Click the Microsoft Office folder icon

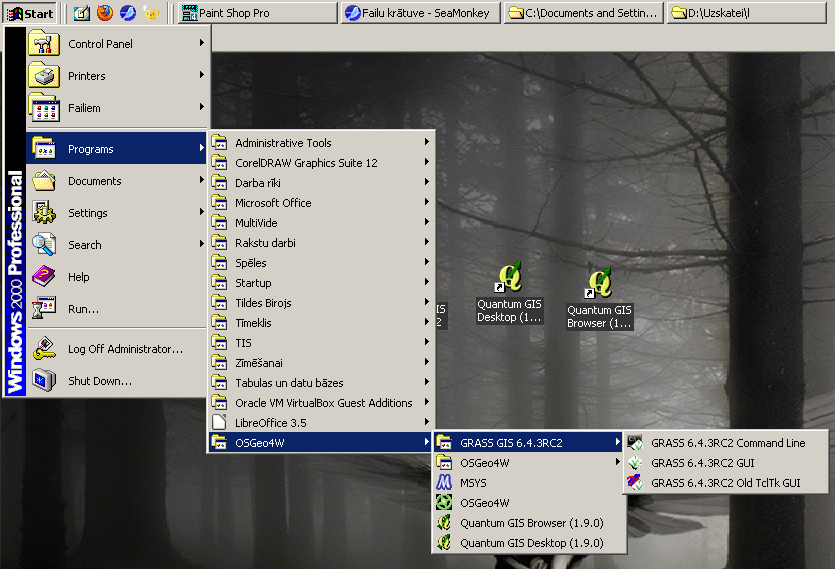219,202
